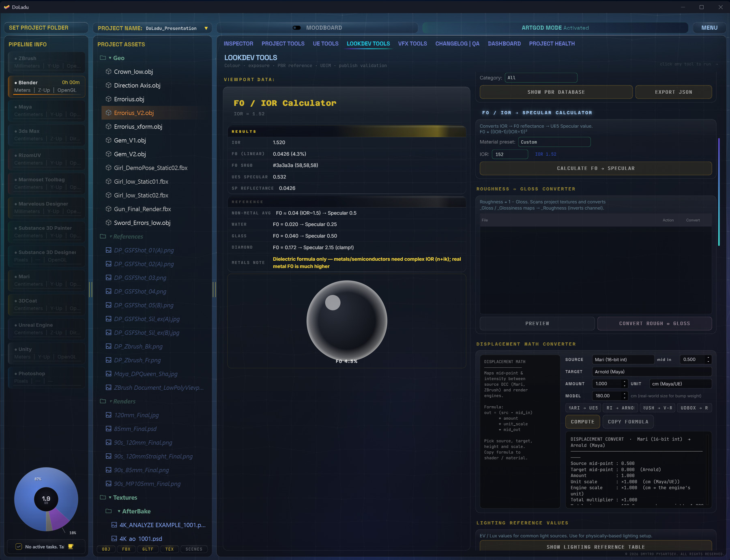Viewport: 730px width, 560px height.
Task: Click the image icon beside 90s_MP105mm_Final.png
Action: point(108,483)
